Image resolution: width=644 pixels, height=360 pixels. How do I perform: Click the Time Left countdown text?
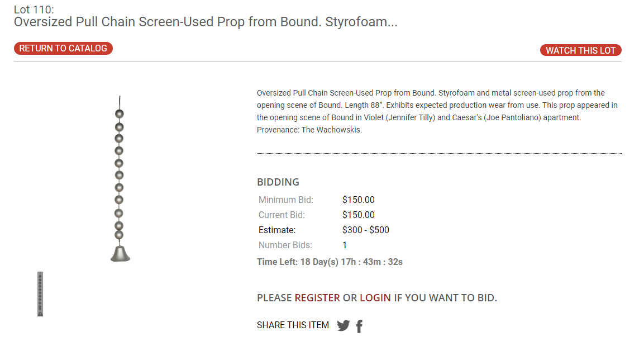(330, 262)
